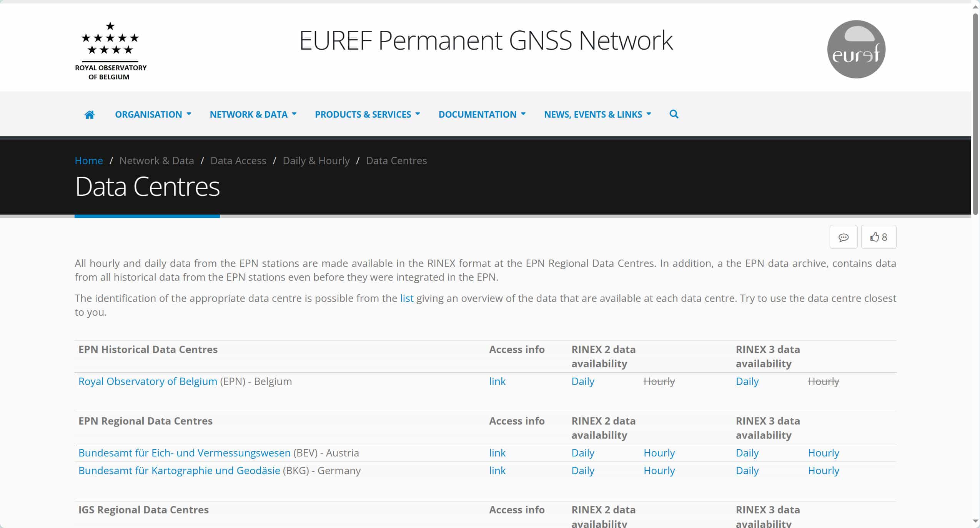Open Bundesamt für Eich- und Vermessungswesen link
The image size is (980, 528).
[184, 453]
